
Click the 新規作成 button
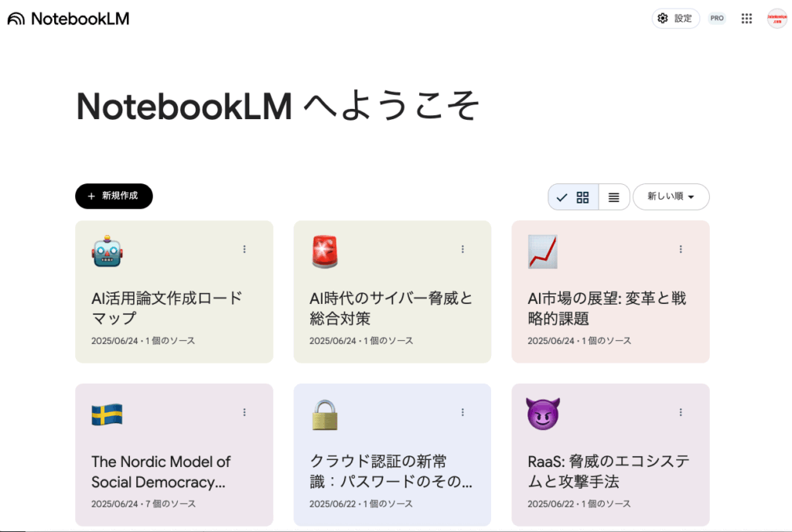point(114,196)
